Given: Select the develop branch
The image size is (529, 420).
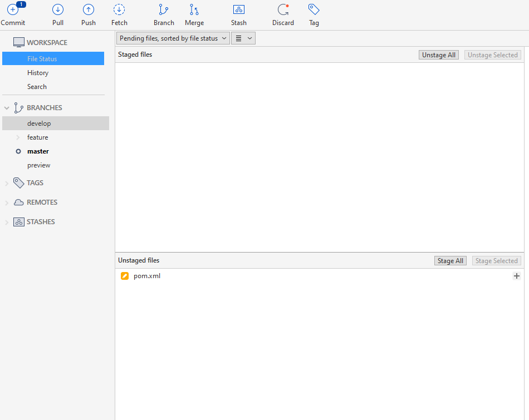Looking at the screenshot, I should (56, 123).
